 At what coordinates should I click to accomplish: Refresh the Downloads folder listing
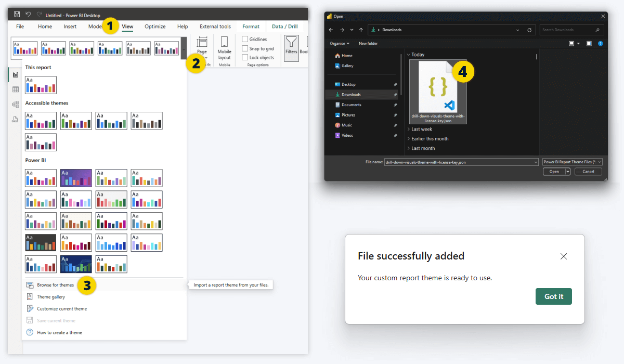pyautogui.click(x=529, y=30)
